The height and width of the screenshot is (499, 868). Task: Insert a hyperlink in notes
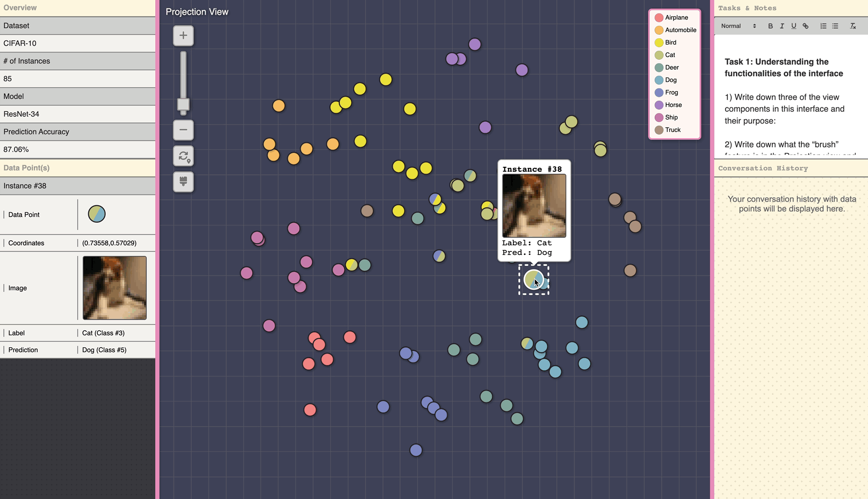point(805,26)
